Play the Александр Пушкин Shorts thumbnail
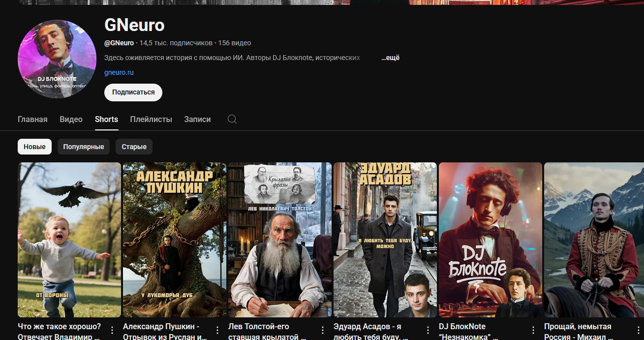 point(175,240)
